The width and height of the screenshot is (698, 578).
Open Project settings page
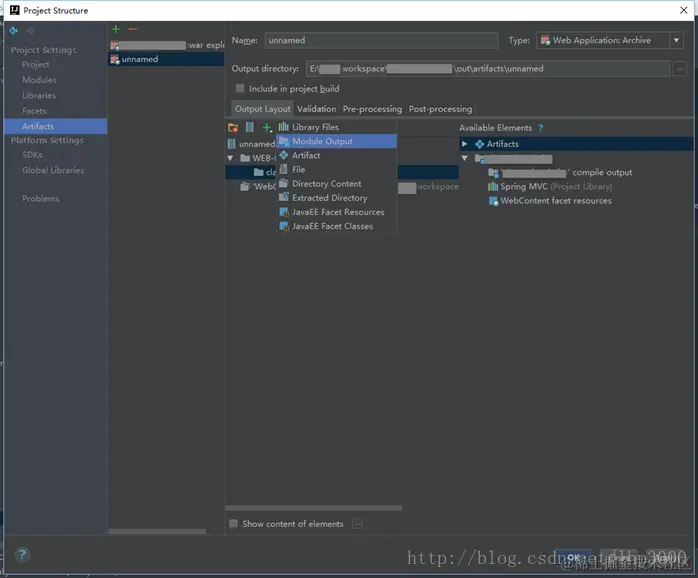point(36,65)
